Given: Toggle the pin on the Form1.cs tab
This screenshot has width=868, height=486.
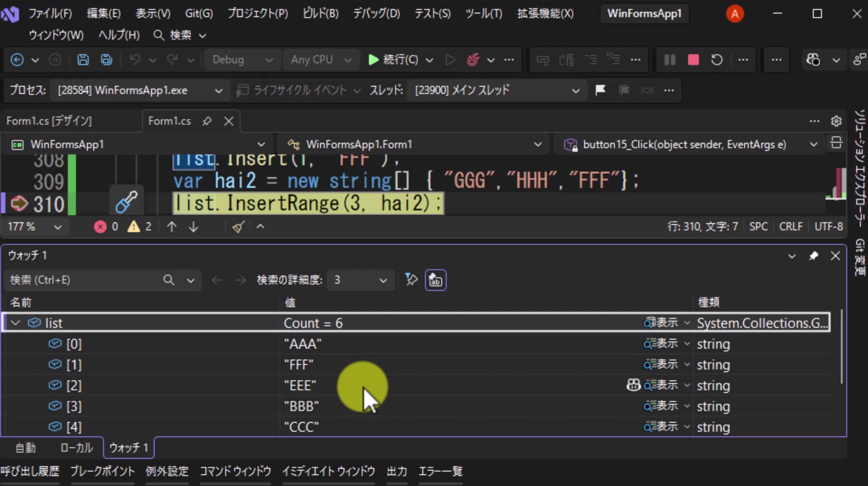Looking at the screenshot, I should tap(207, 121).
